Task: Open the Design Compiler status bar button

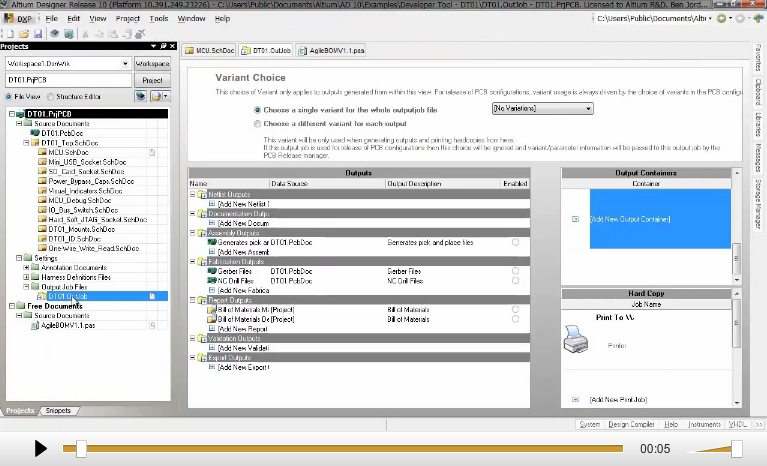Action: click(631, 424)
